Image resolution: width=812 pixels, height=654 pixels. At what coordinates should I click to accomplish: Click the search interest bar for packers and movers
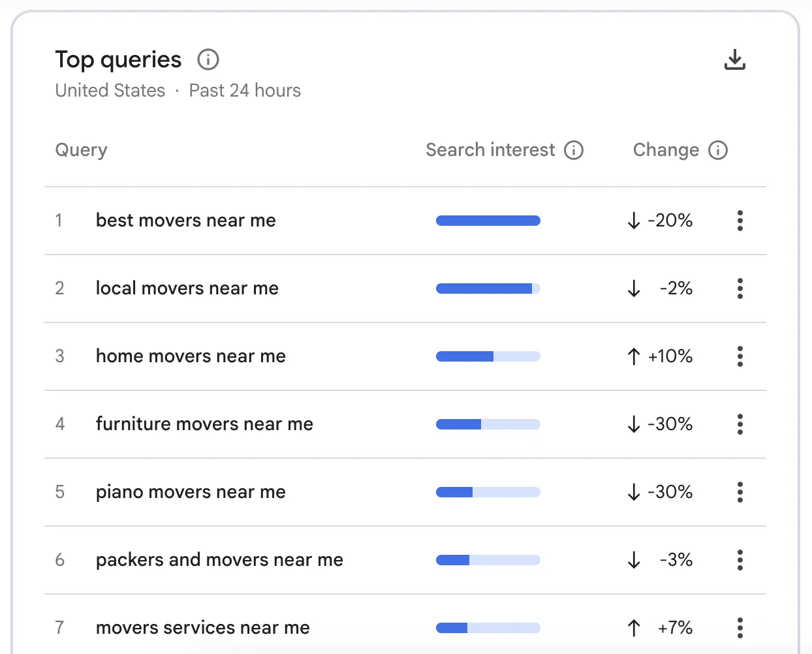click(x=488, y=560)
